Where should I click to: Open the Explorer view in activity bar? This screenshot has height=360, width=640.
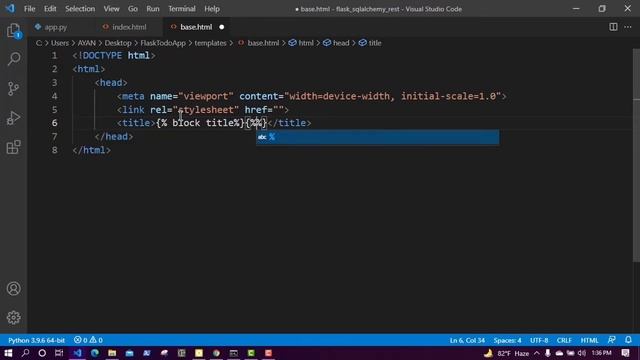click(x=13, y=31)
